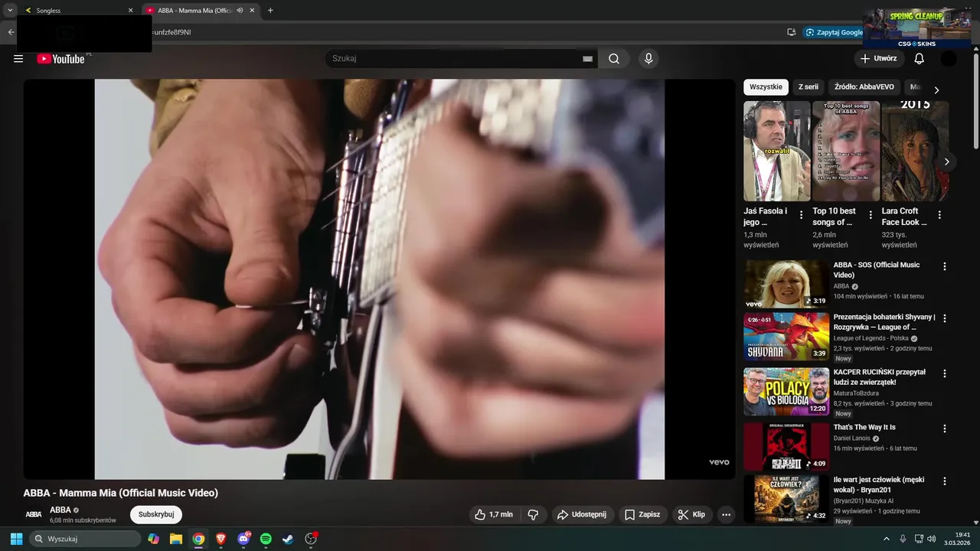Go to the YouTube home logo
The width and height of the screenshot is (980, 551).
pyautogui.click(x=60, y=59)
